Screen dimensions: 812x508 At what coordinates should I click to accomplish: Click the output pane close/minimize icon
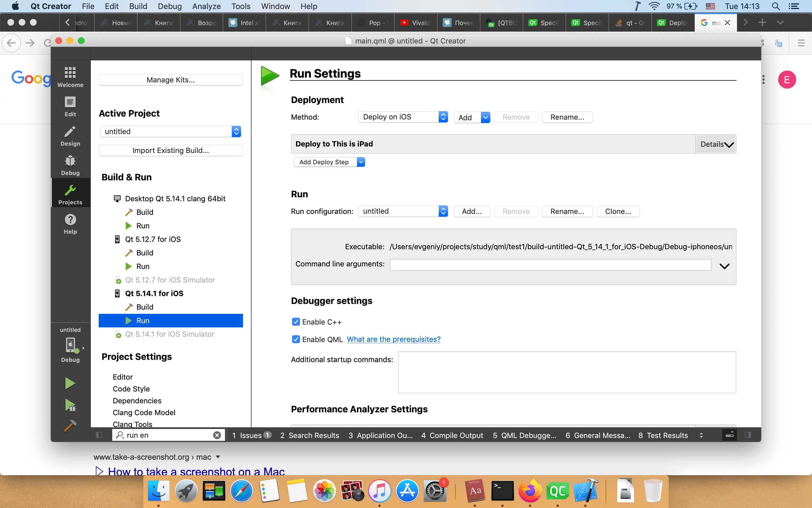coord(729,435)
